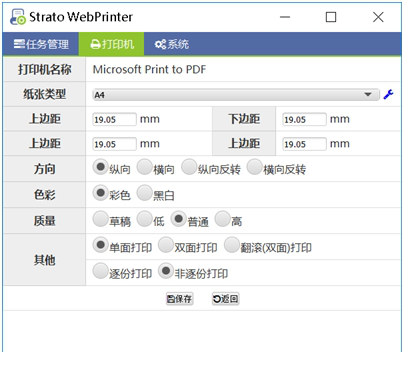
Task: Edit the first-row 上边距 margin field
Action: click(114, 119)
